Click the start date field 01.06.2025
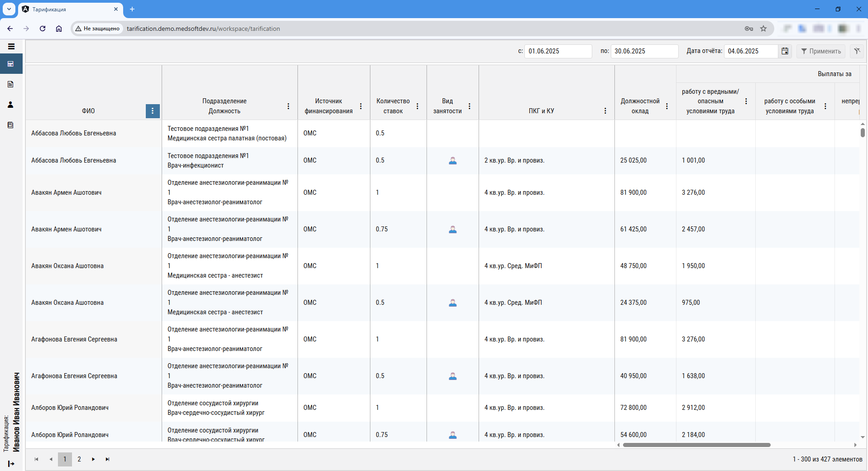 (557, 51)
